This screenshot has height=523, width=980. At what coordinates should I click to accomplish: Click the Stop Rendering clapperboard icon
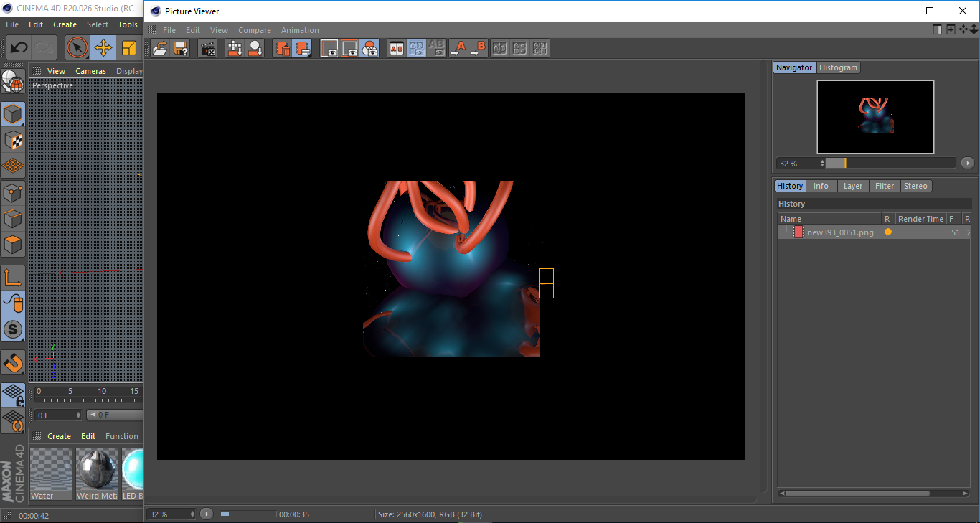coord(208,49)
